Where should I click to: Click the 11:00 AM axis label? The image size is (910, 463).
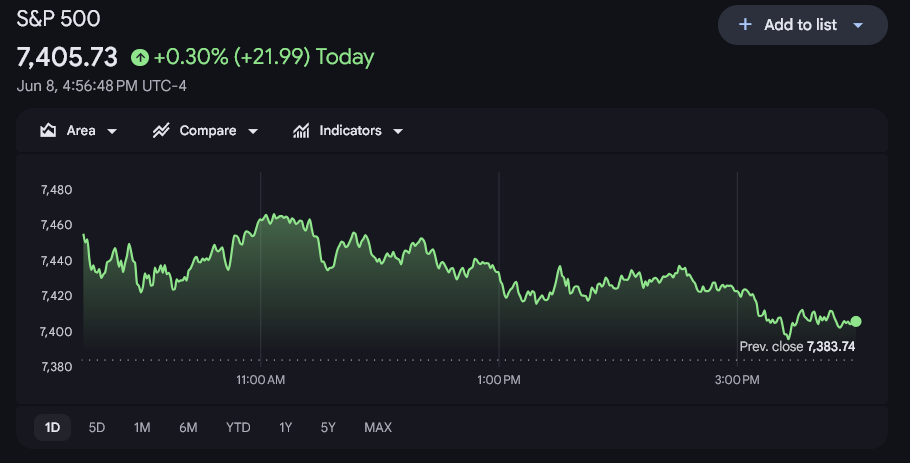[261, 380]
